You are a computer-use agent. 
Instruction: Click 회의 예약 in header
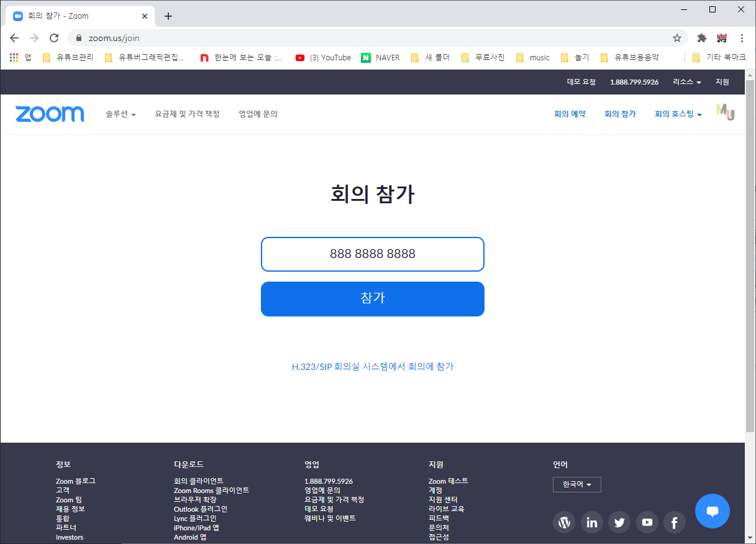coord(570,114)
